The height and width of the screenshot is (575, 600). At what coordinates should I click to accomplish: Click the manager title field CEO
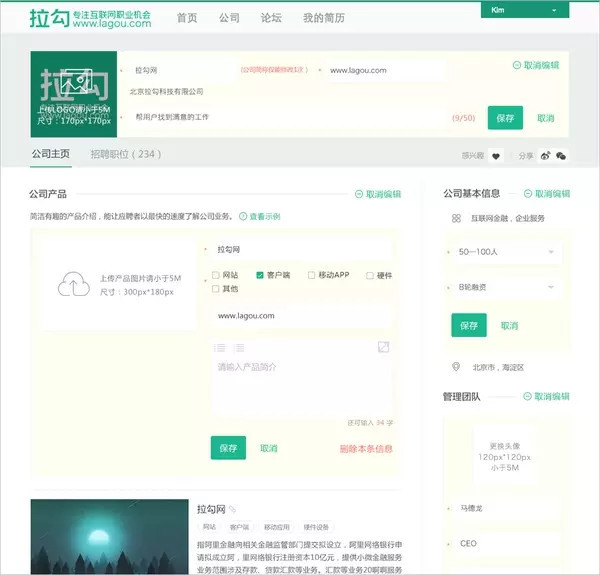(506, 543)
